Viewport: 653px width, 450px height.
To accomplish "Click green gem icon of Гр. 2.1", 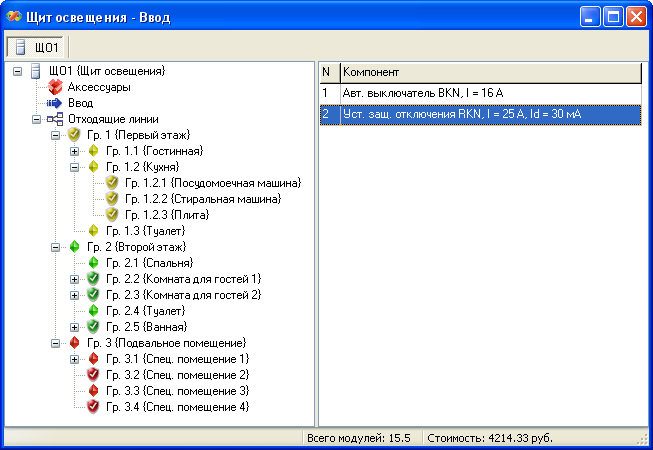I will pyautogui.click(x=93, y=263).
